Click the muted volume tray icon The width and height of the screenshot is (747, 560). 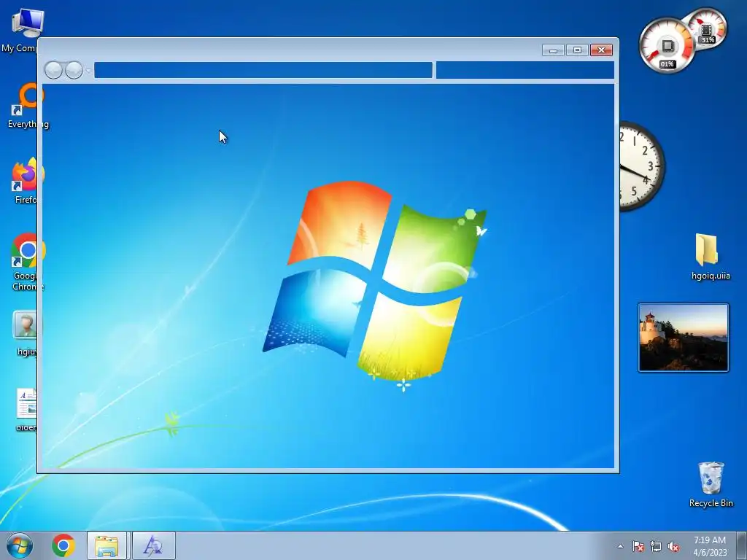(673, 546)
